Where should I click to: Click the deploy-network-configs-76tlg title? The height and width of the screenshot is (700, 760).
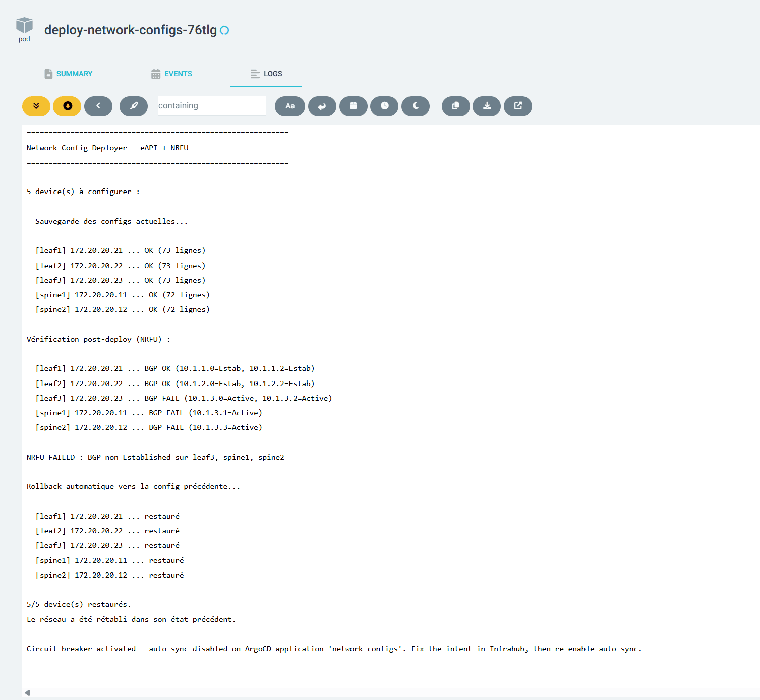130,30
